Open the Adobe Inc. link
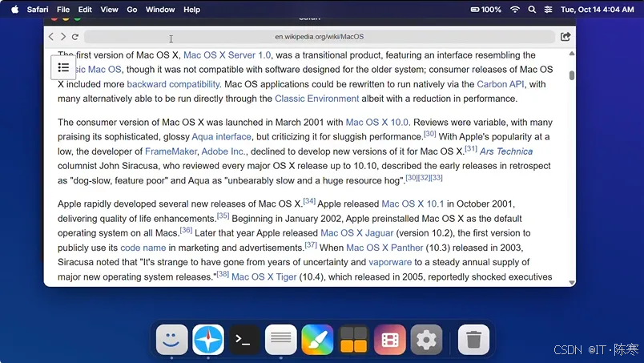The height and width of the screenshot is (363, 644). coord(223,151)
